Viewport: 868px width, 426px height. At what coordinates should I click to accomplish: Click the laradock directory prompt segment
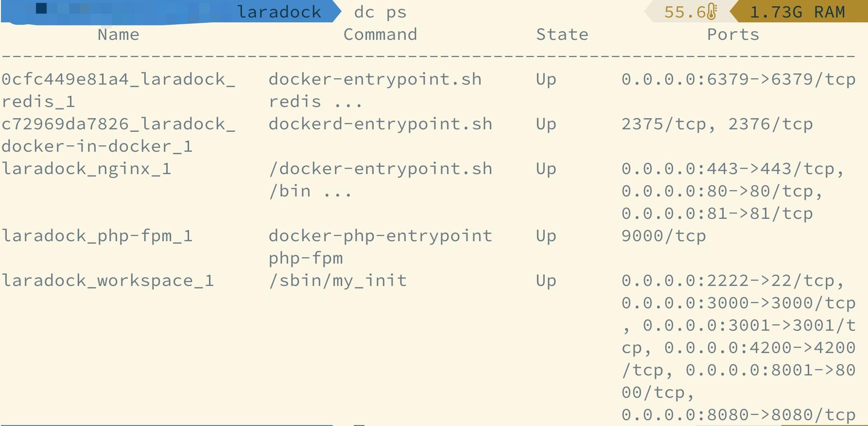[x=279, y=12]
